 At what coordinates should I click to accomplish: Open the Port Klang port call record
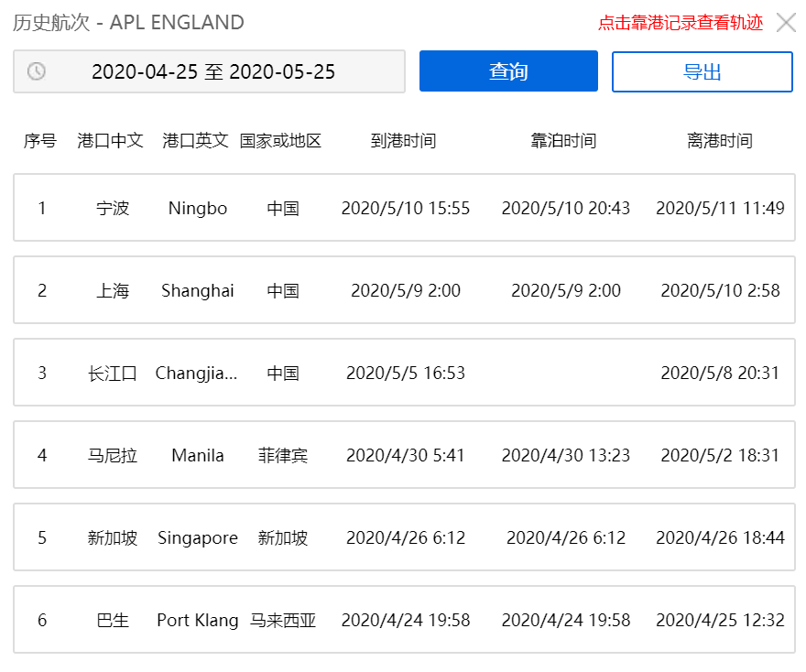(404, 620)
